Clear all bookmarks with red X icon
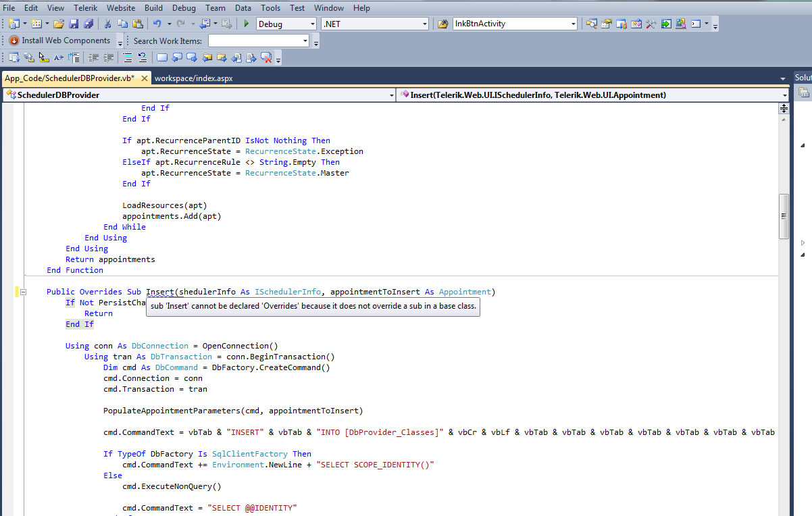This screenshot has height=516, width=812. (x=266, y=58)
